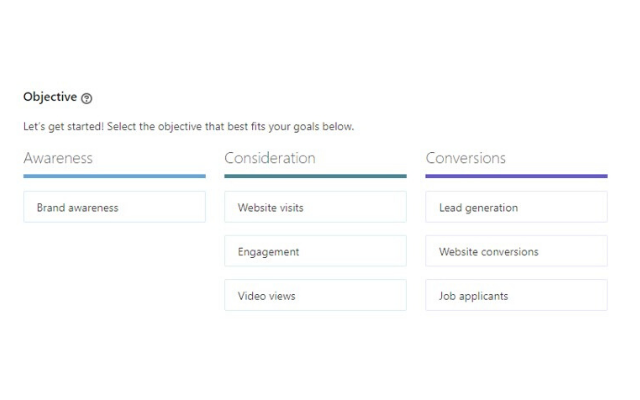Select the Website conversions objective

pyautogui.click(x=516, y=251)
